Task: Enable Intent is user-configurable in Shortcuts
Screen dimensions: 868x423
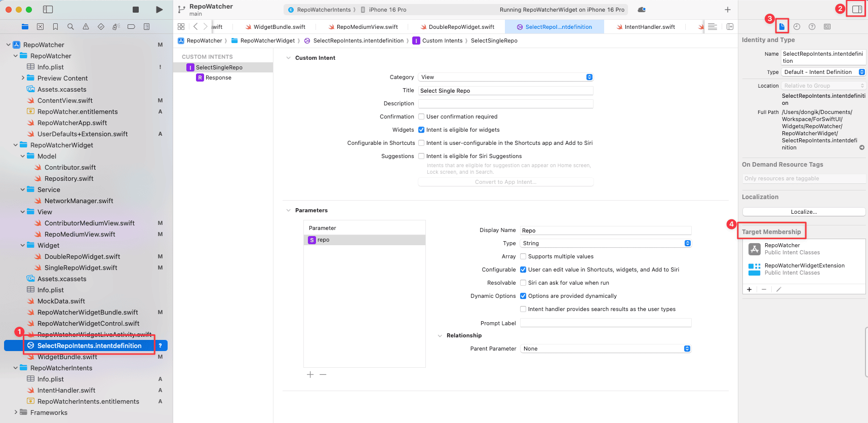Action: point(421,143)
